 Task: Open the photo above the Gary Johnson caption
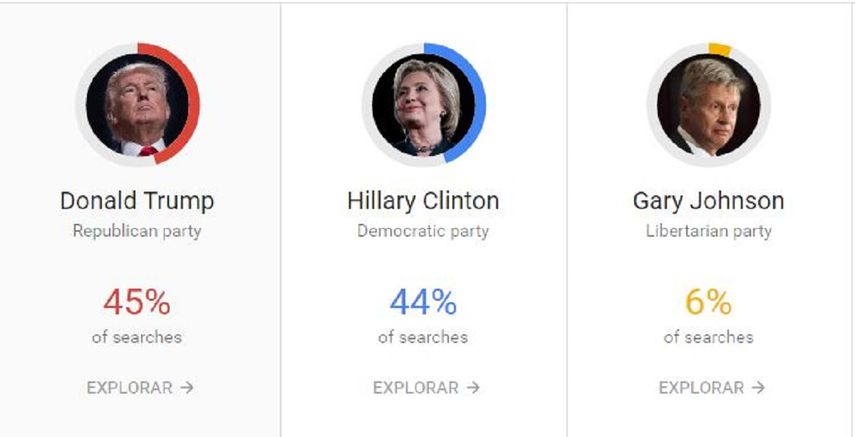[x=708, y=105]
